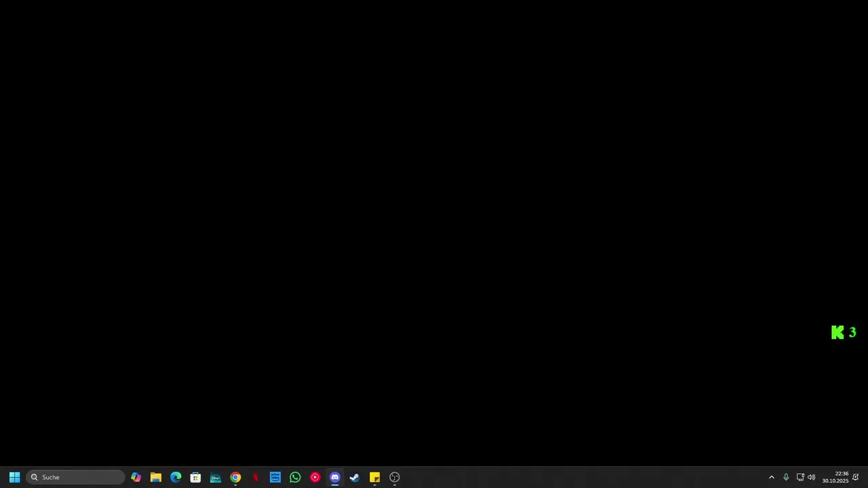Open the Windows Start menu

tap(14, 477)
